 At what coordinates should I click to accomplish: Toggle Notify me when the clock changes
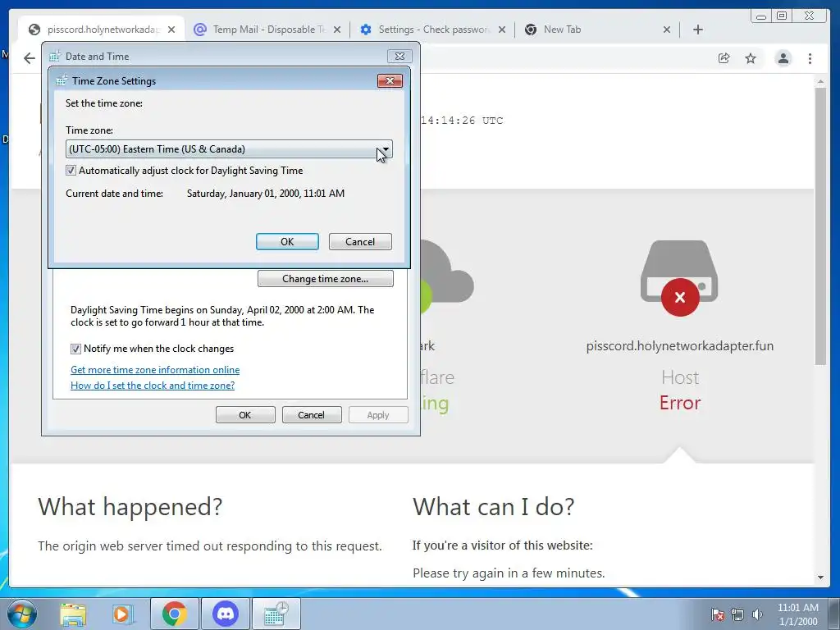point(75,349)
